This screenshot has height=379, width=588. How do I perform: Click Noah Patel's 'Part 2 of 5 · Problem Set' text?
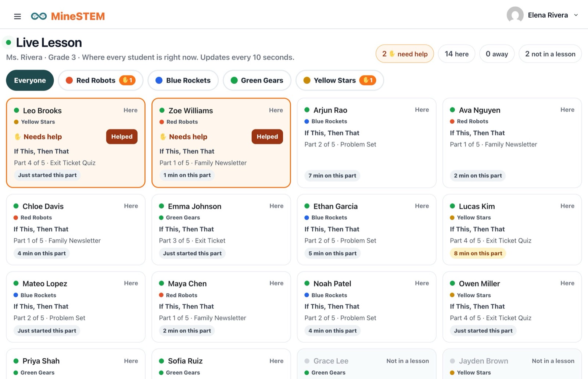[340, 318]
